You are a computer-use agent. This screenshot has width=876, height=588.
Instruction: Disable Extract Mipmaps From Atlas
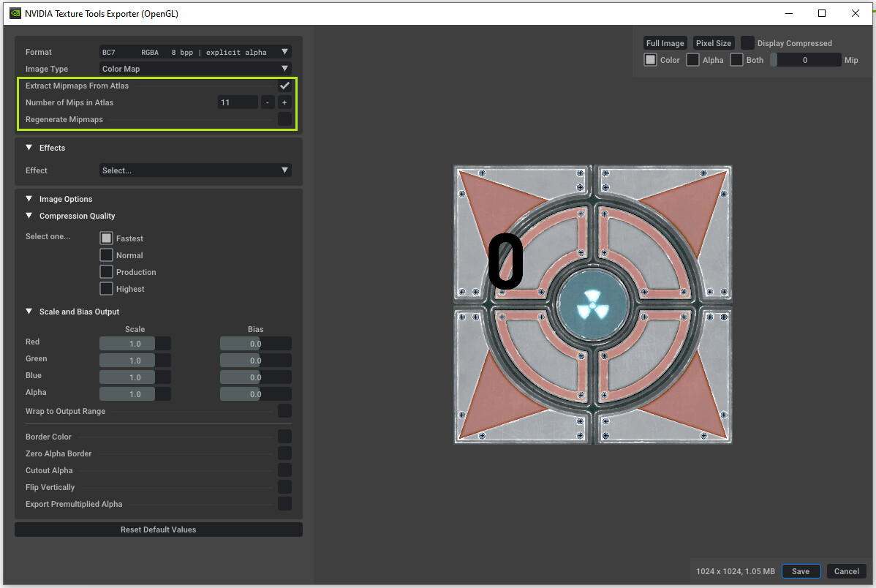284,85
